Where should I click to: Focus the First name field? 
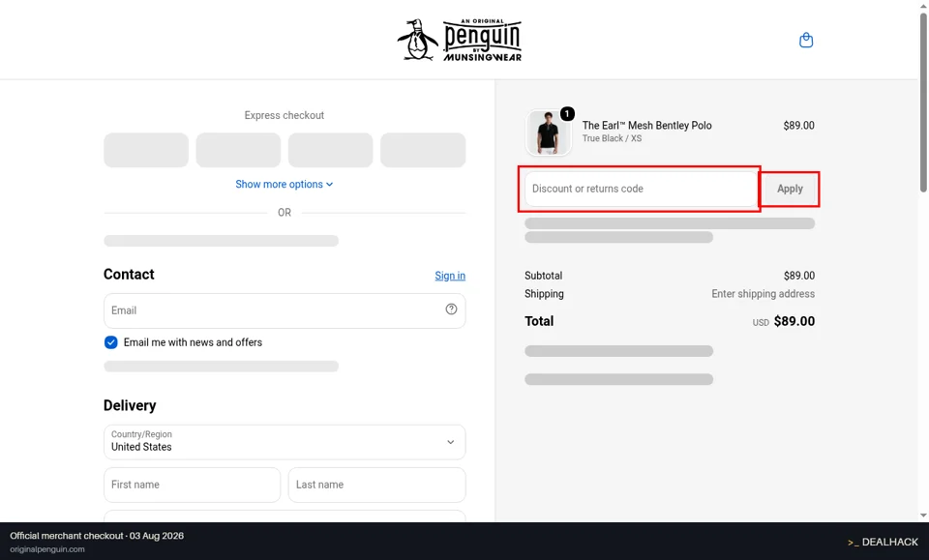192,485
